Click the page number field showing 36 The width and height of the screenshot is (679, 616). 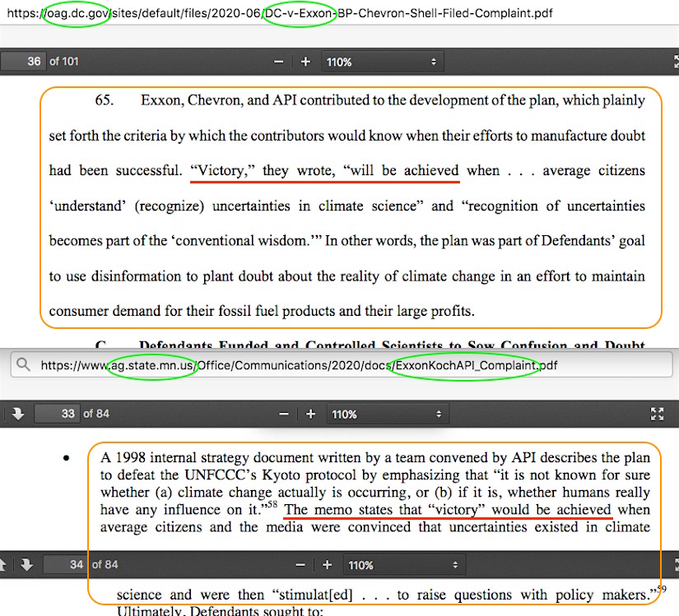click(x=25, y=62)
